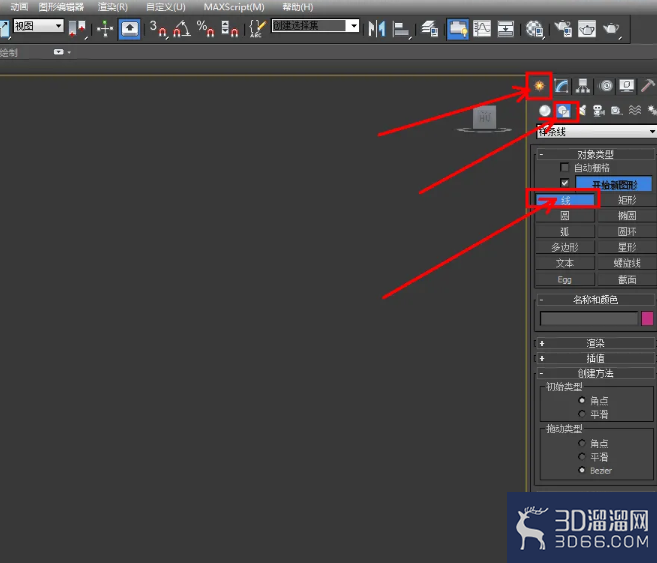Select 角点 under 拖动类型
This screenshot has height=563, width=657.
582,443
